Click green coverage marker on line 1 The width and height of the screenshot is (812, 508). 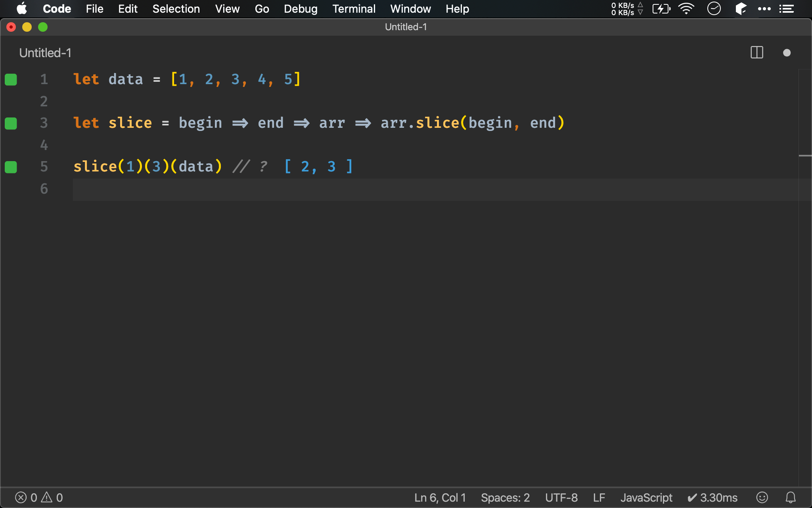(x=11, y=80)
